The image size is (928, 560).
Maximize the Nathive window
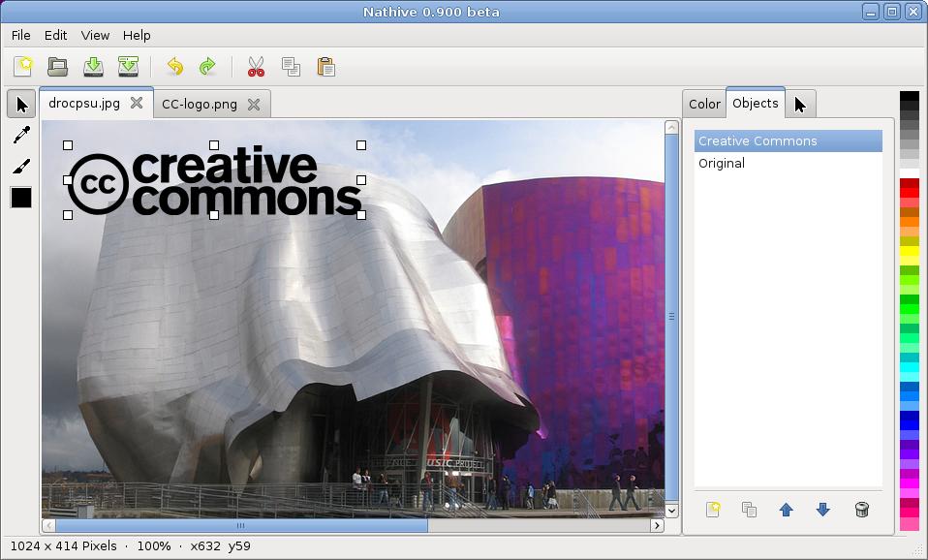click(892, 12)
